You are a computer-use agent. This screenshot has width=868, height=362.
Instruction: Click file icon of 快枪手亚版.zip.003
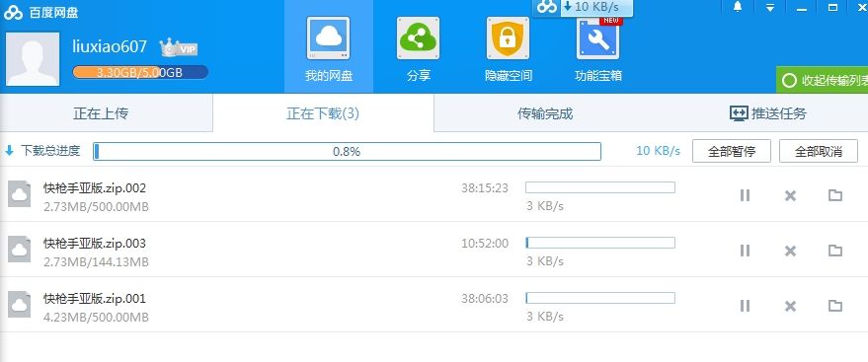pos(20,250)
